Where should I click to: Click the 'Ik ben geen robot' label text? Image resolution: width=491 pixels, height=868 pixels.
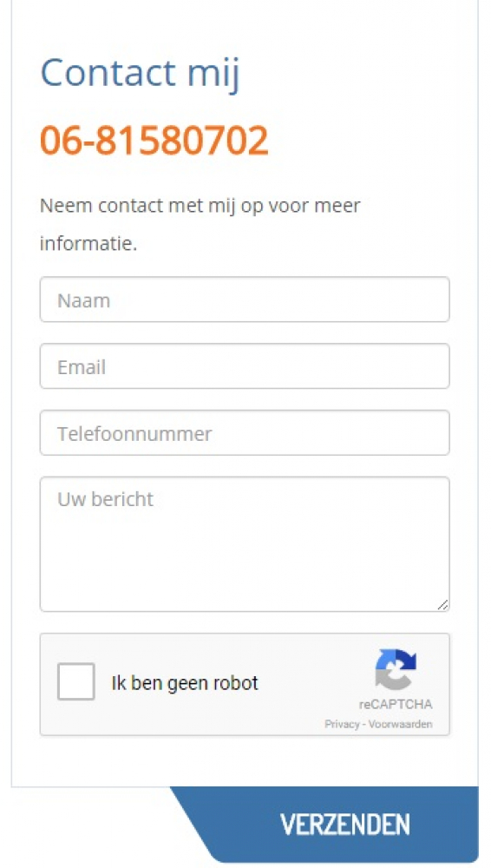(185, 683)
